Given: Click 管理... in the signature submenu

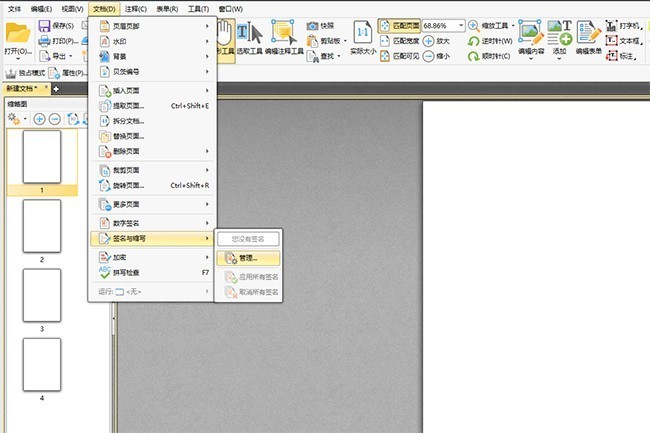Looking at the screenshot, I should 248,258.
